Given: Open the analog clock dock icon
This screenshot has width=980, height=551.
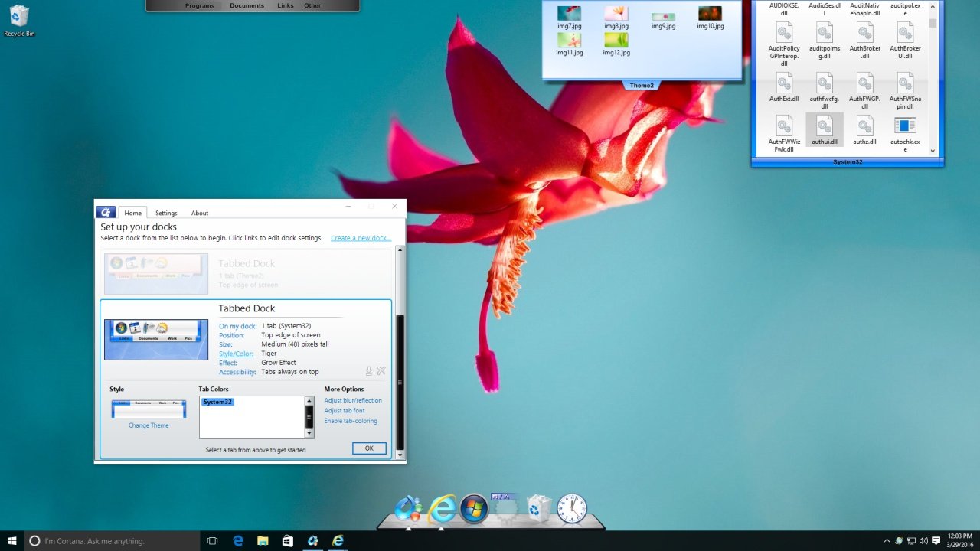Looking at the screenshot, I should tap(571, 508).
